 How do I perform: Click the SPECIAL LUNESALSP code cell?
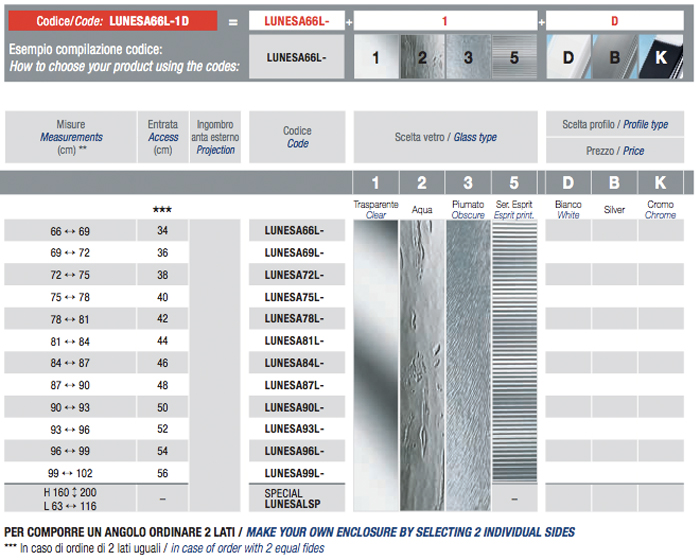coord(294,499)
